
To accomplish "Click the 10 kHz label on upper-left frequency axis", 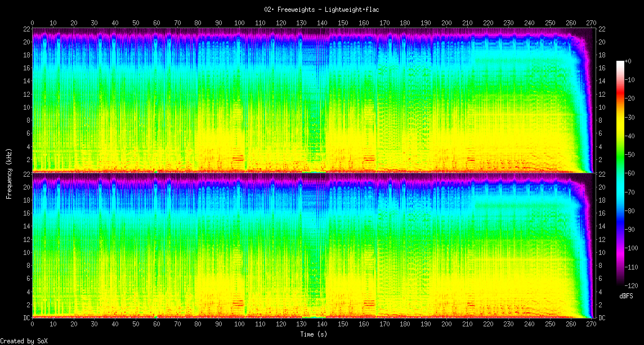I will [25, 107].
